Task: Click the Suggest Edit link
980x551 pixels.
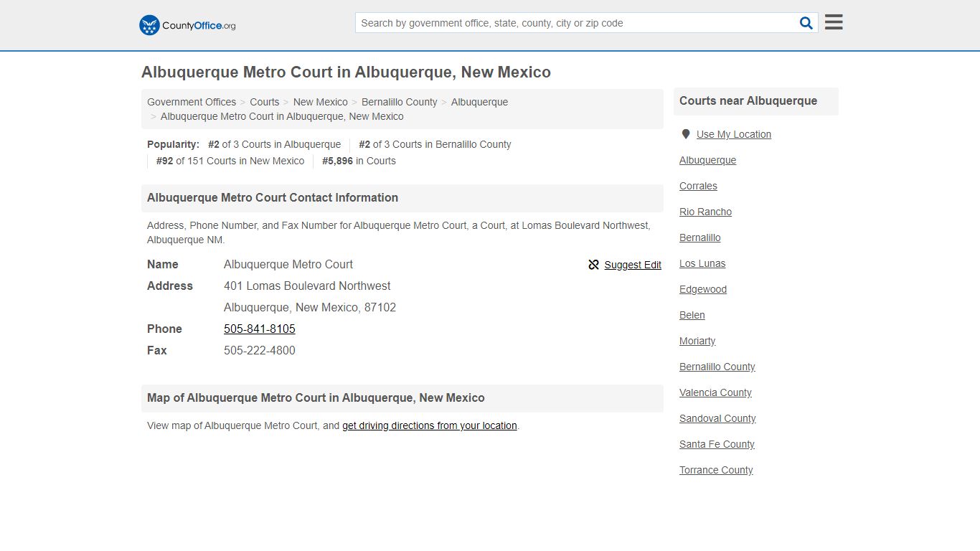Action: pyautogui.click(x=633, y=265)
